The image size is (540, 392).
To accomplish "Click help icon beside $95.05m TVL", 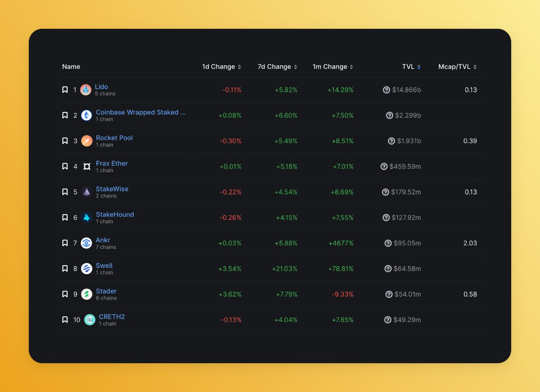I will (388, 243).
